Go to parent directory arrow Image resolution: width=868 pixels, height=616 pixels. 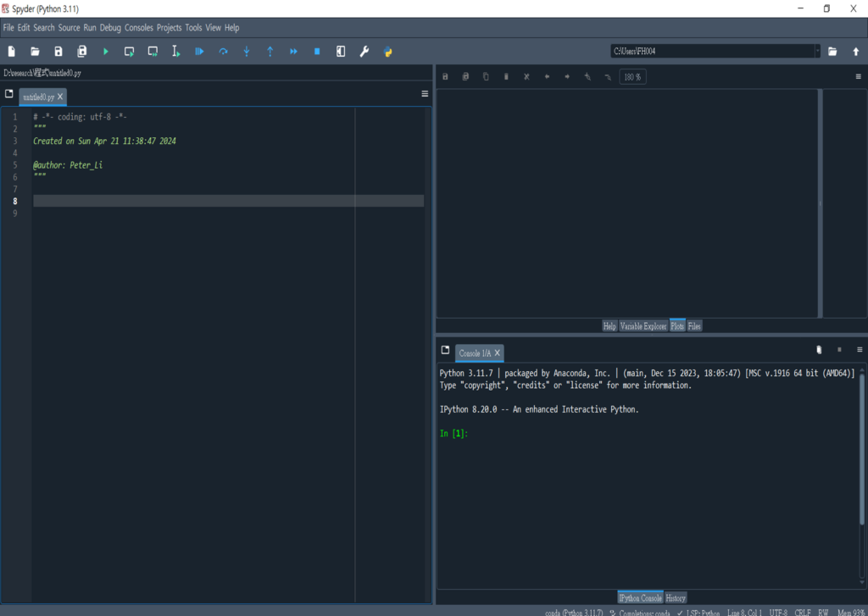(855, 52)
